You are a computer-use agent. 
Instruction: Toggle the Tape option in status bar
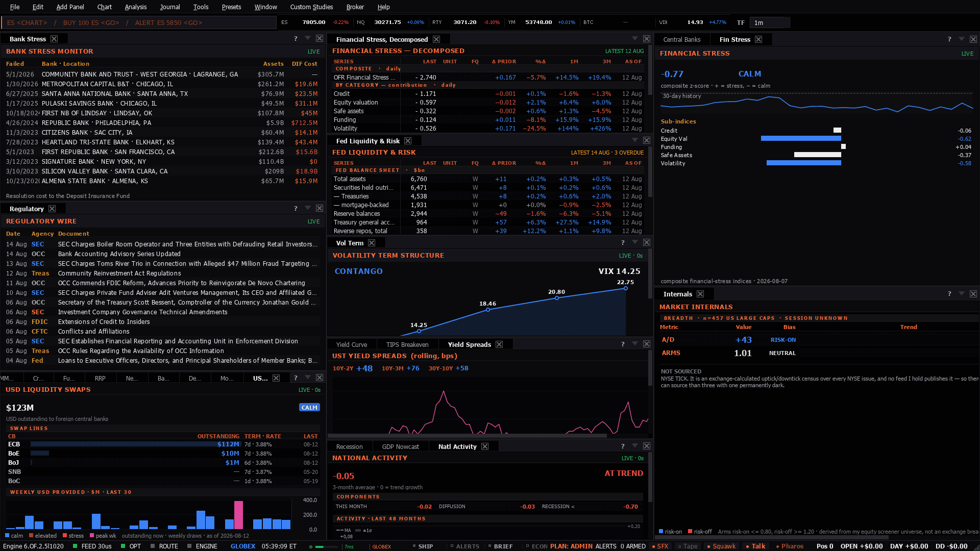click(688, 546)
